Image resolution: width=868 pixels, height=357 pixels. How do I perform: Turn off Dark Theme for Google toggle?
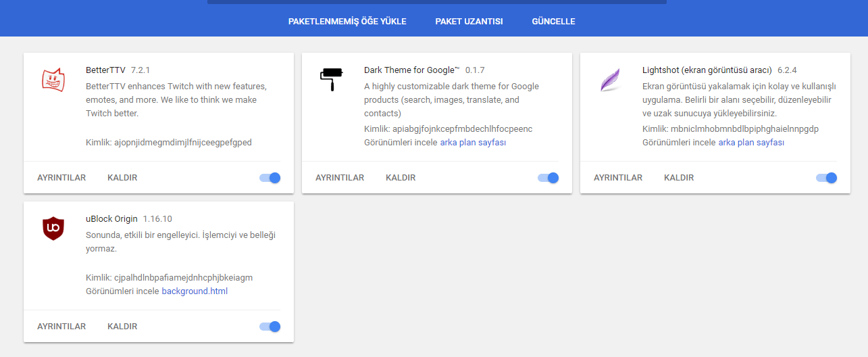coord(548,178)
